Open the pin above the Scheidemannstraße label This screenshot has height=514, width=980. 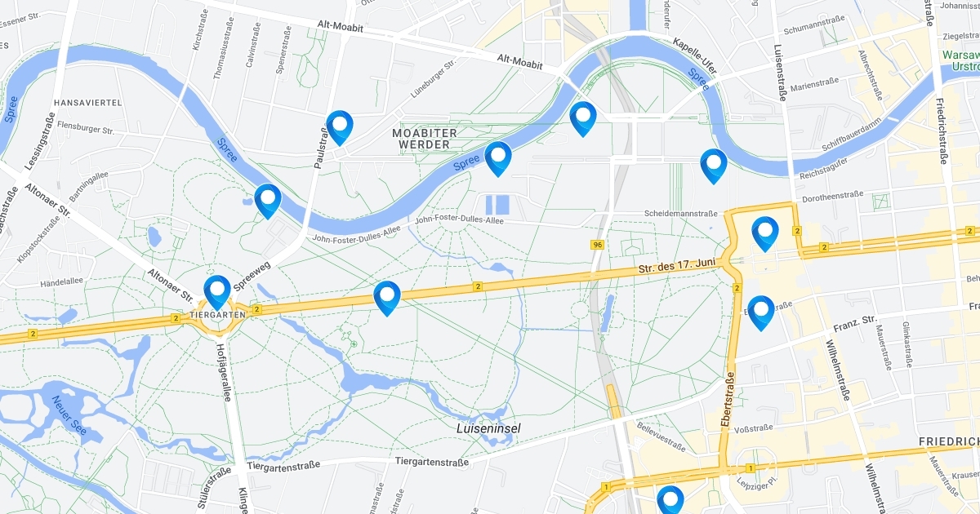(x=714, y=166)
